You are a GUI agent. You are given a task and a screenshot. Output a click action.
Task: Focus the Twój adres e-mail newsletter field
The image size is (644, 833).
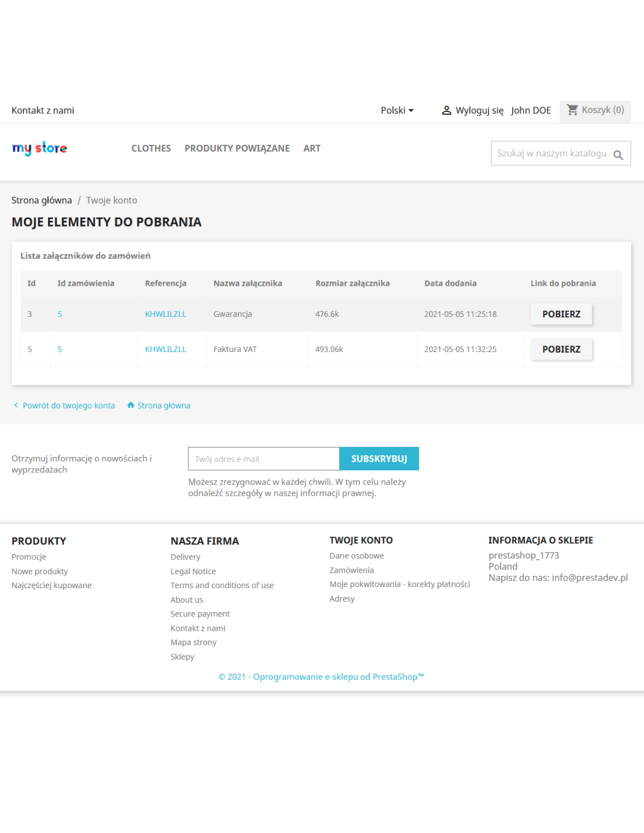[x=263, y=459]
